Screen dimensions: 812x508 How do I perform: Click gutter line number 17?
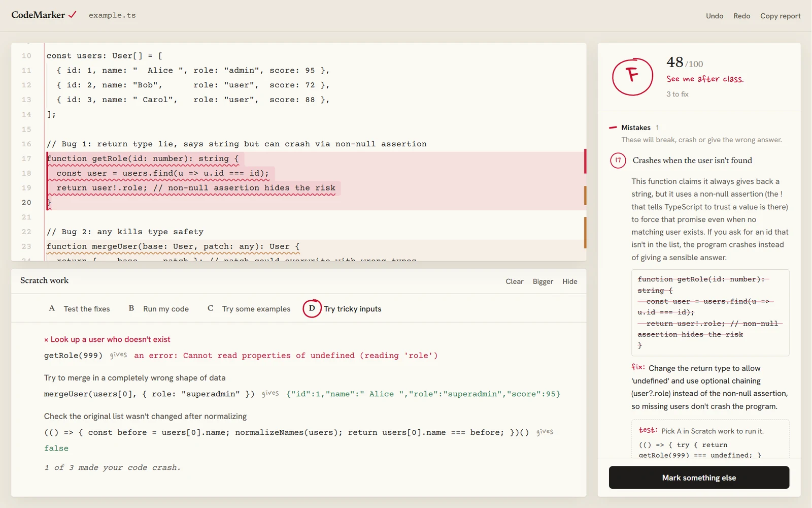tap(26, 158)
